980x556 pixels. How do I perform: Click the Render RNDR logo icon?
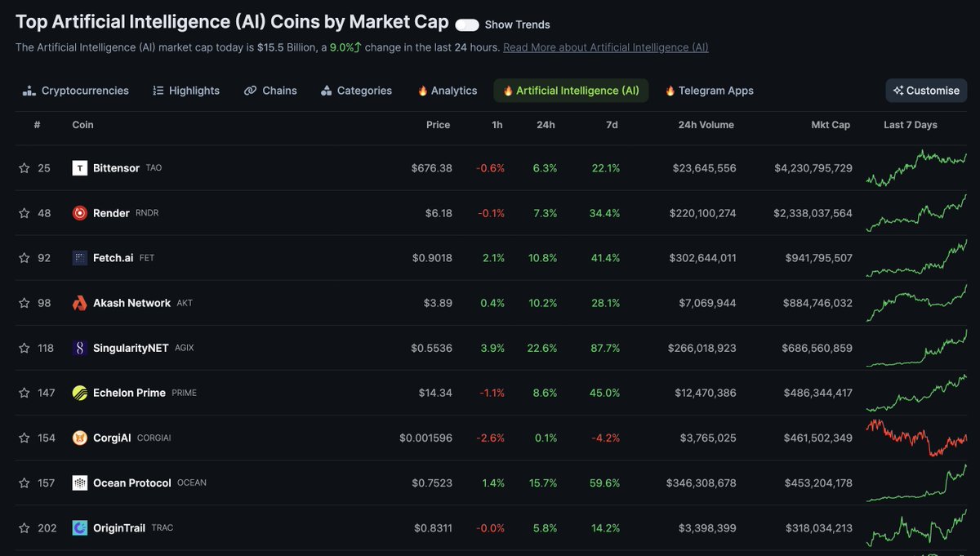click(80, 213)
